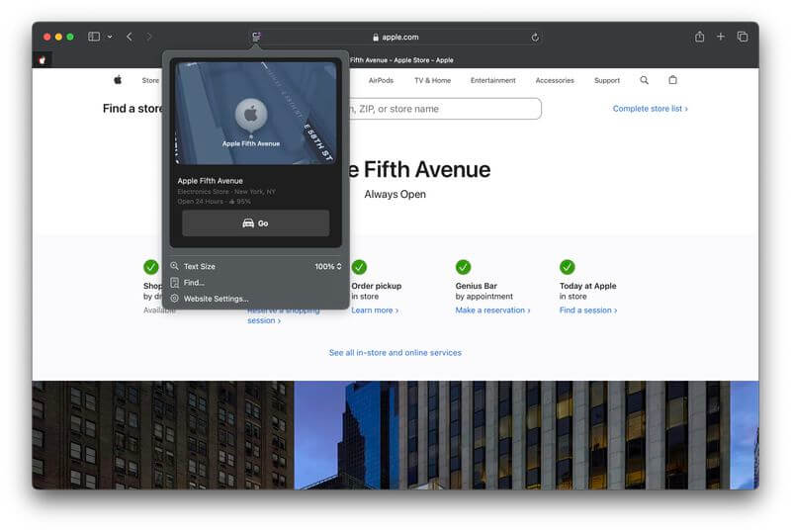Open the shopping bag icon
This screenshot has height=532, width=791.
[x=673, y=80]
